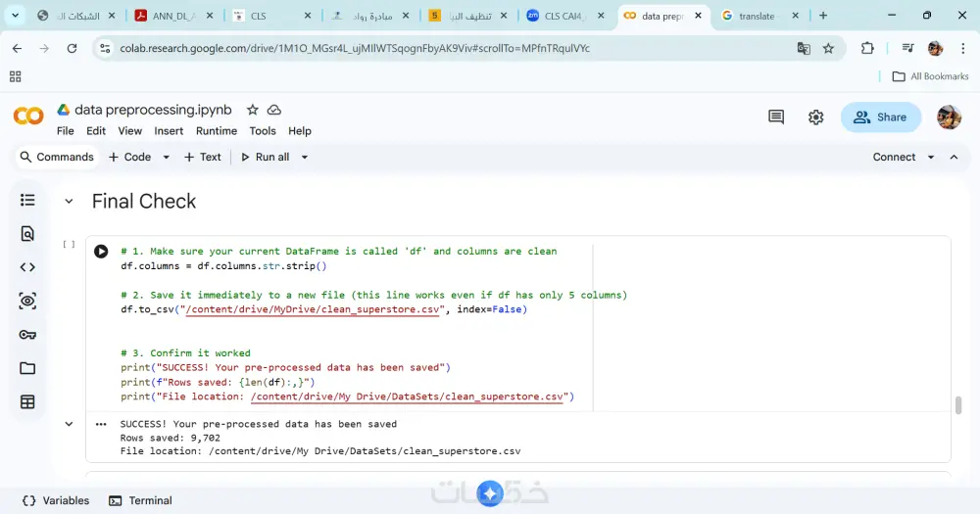
Task: Open the Help menu
Action: point(299,131)
